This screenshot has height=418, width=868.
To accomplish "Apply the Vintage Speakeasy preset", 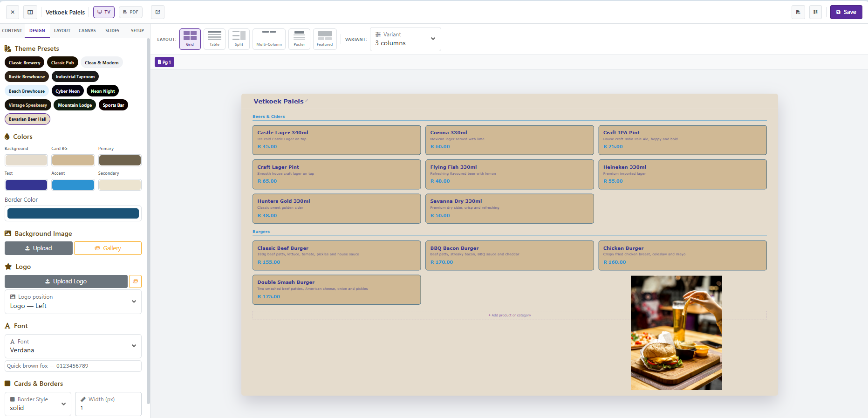I will [x=27, y=105].
